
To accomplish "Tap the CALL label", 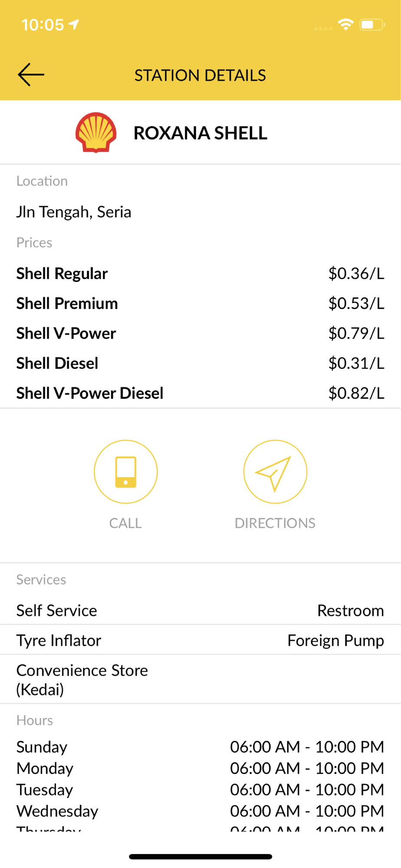I will click(125, 523).
